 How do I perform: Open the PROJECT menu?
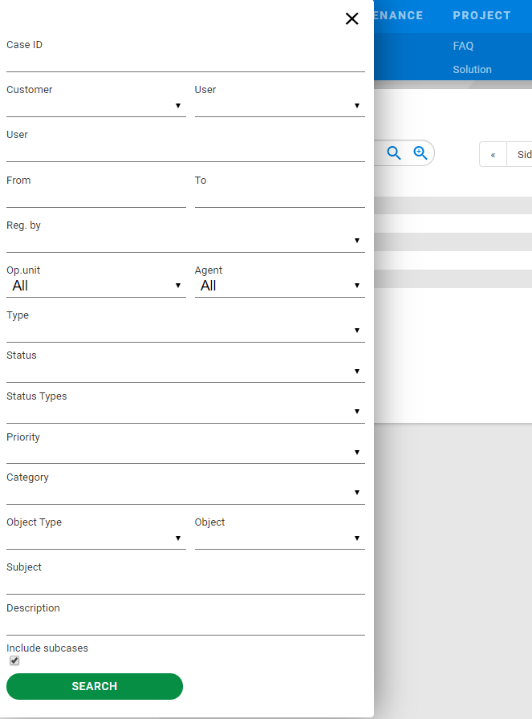point(482,16)
